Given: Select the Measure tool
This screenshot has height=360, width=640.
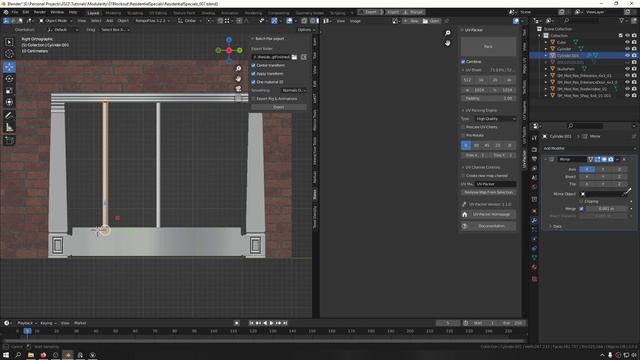Looking at the screenshot, I should [x=9, y=127].
